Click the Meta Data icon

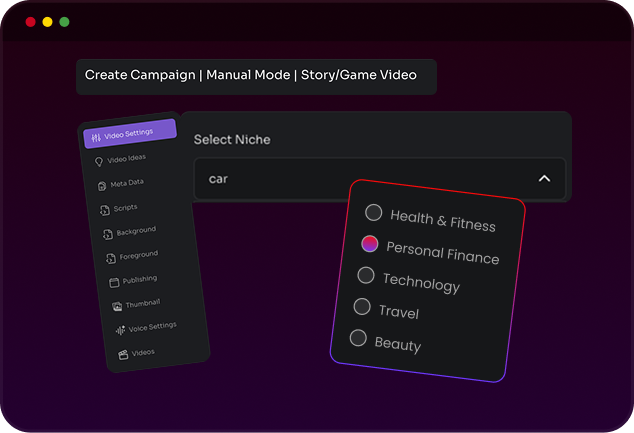click(101, 185)
